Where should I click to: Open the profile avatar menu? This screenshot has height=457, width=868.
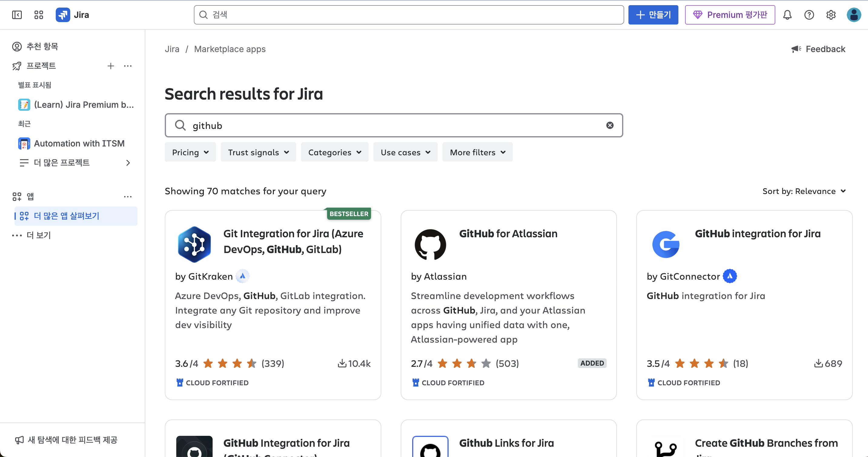pyautogui.click(x=853, y=15)
